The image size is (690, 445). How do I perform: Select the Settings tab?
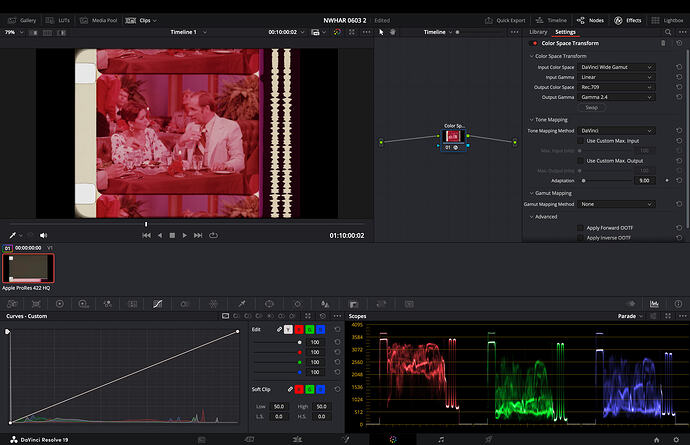(565, 32)
